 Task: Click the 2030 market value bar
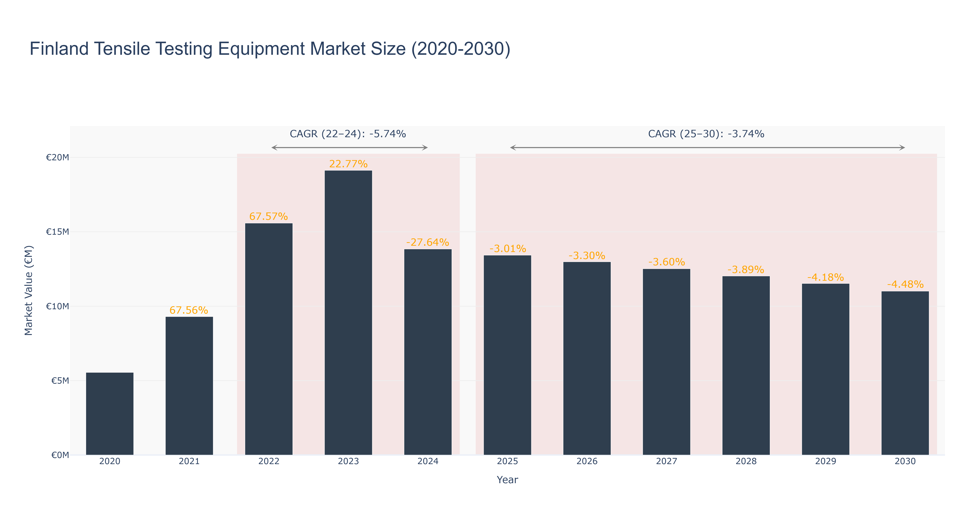[905, 373]
